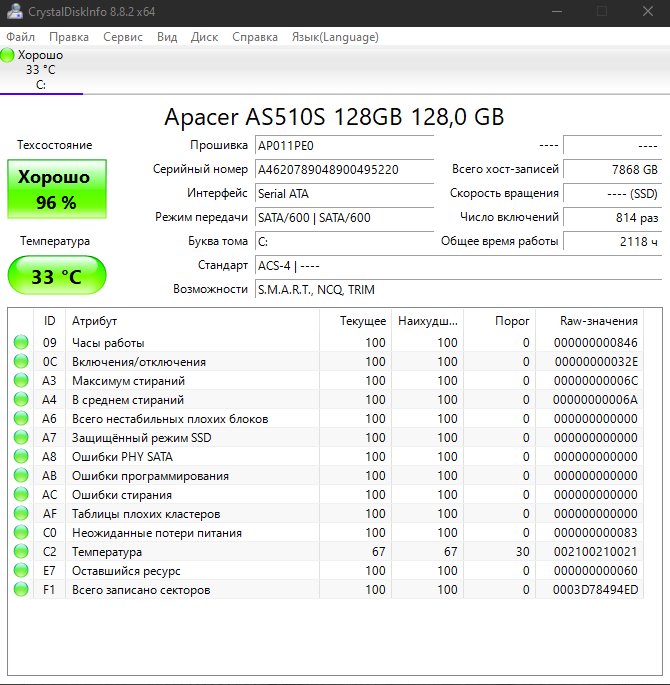Screen dimensions: 670x685
Task: Click the Атрибут column header
Action: coord(192,321)
